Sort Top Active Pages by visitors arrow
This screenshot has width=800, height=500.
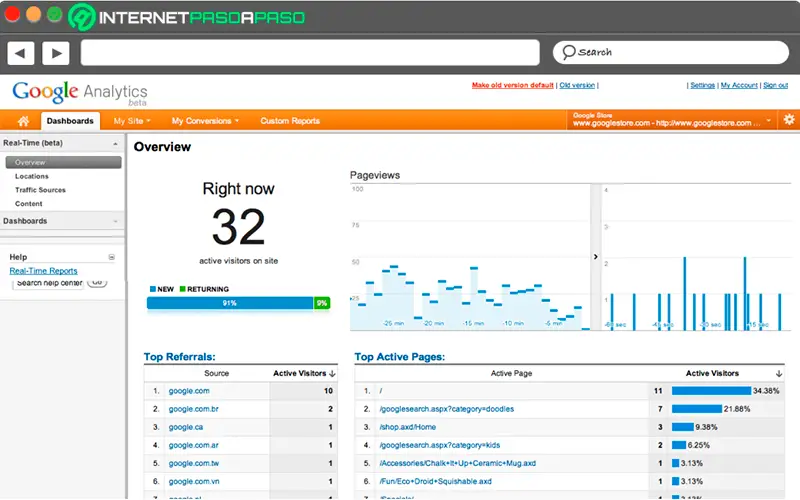(x=779, y=373)
